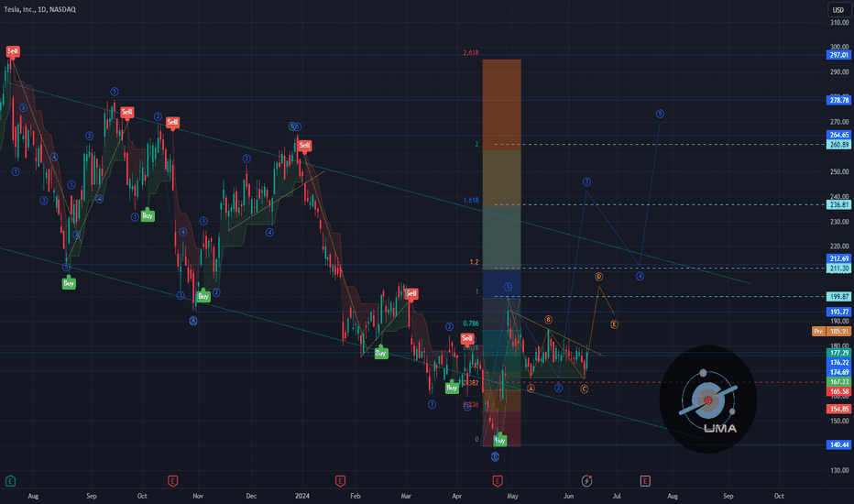Click the Tesla, Inc. 1D NASDAQ title
The width and height of the screenshot is (854, 504).
(x=39, y=9)
